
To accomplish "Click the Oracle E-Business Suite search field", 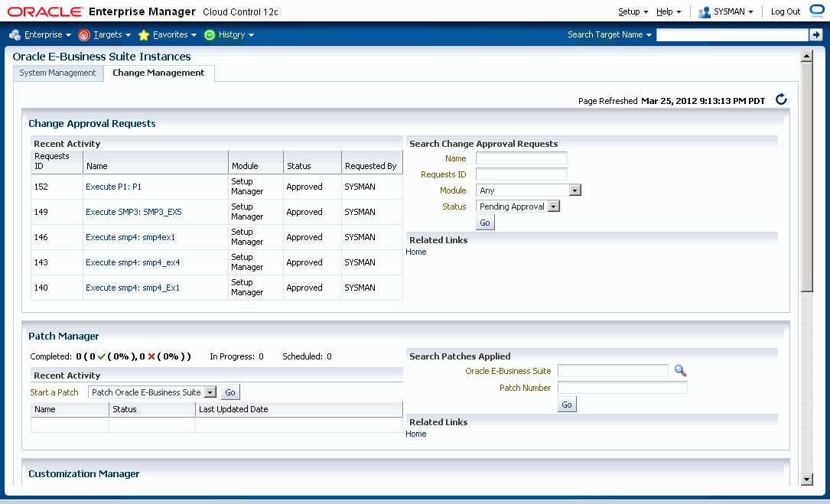I will tap(613, 371).
